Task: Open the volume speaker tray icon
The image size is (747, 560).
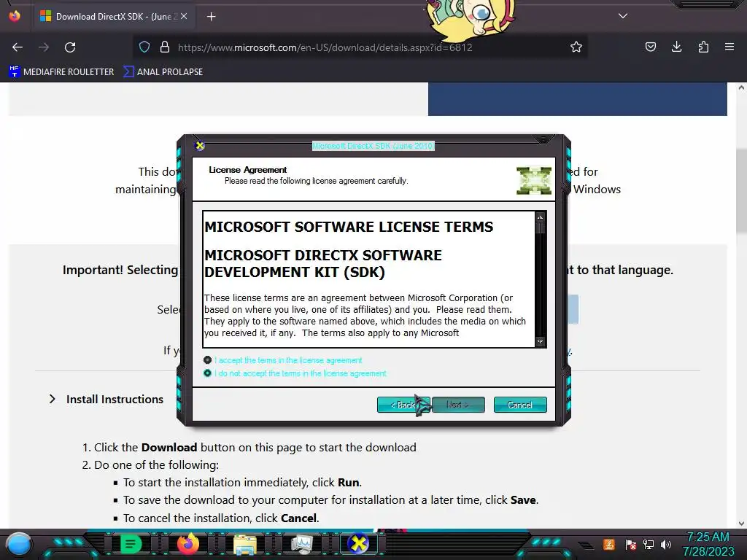Action: (x=666, y=544)
